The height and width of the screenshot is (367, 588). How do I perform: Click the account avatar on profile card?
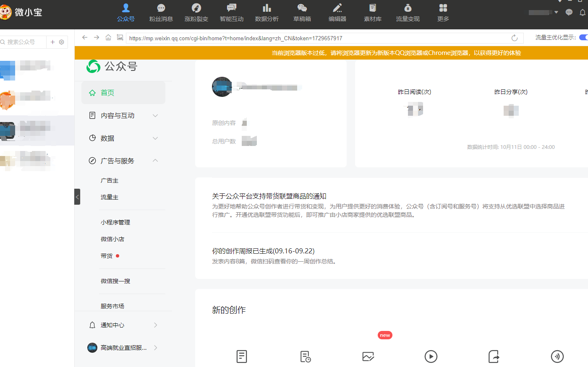(222, 87)
